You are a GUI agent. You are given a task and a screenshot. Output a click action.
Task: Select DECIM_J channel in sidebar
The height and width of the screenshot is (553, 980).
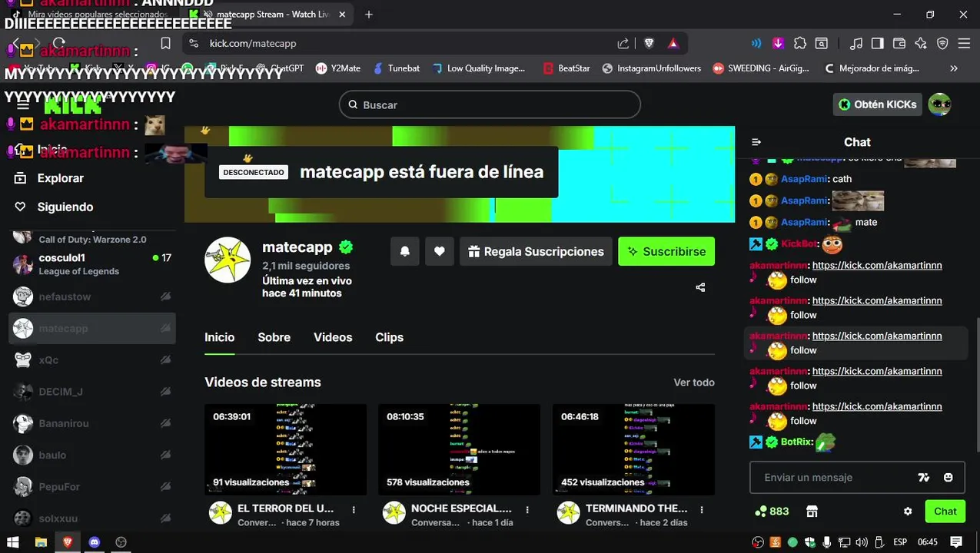click(x=92, y=392)
